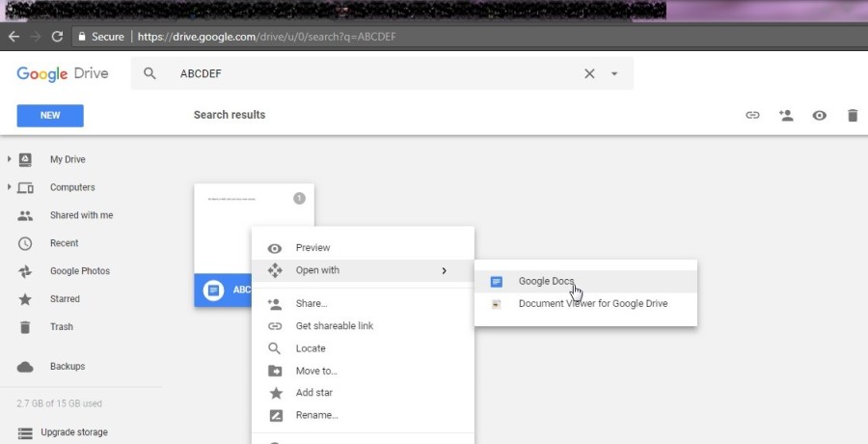
Task: Click the search magnifier icon
Action: [x=149, y=73]
